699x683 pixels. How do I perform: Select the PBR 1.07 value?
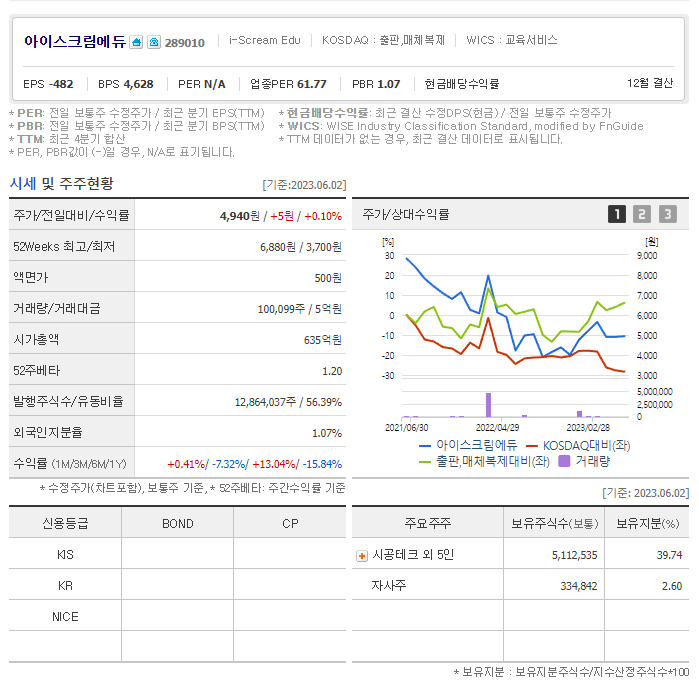[x=376, y=84]
